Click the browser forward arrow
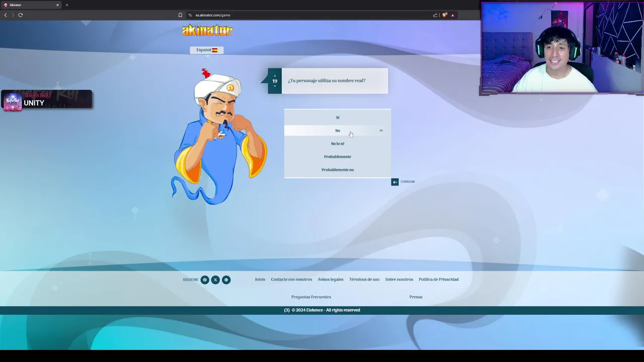The image size is (644, 362). point(13,15)
